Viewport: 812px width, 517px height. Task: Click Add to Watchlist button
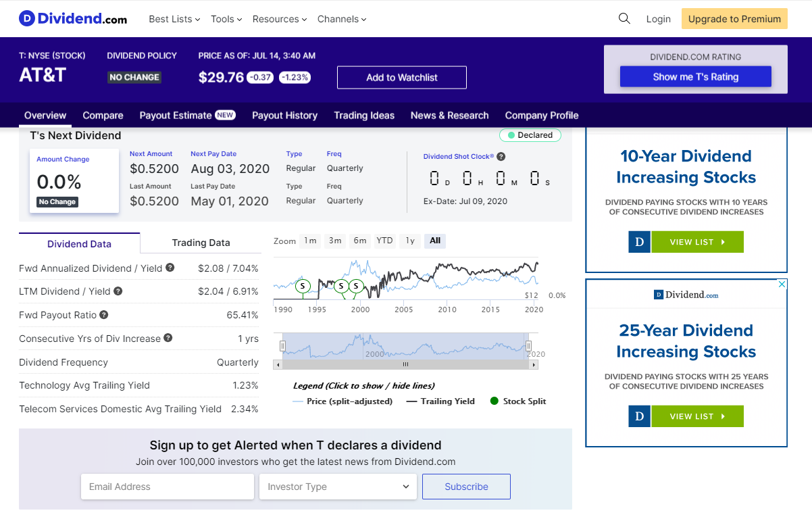coord(402,77)
